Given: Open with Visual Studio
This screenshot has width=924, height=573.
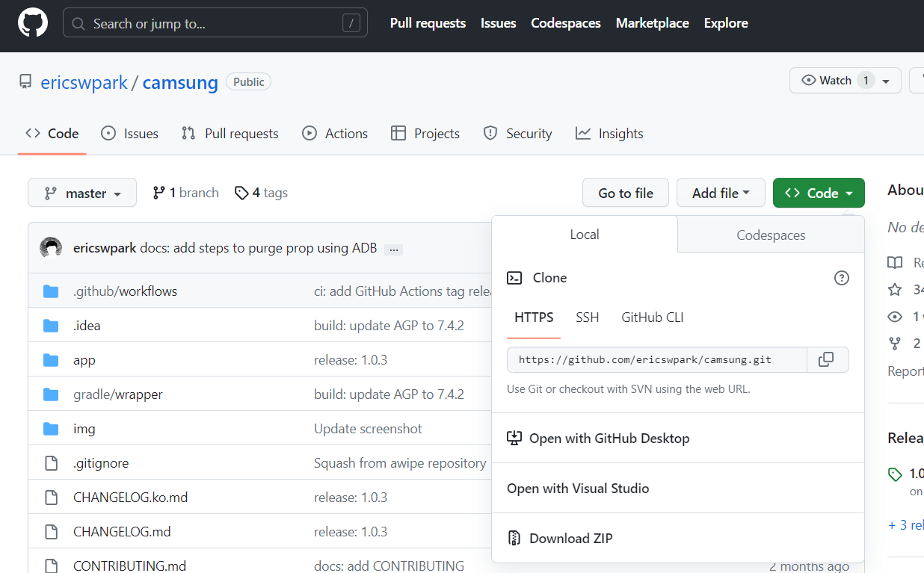Looking at the screenshot, I should (578, 489).
